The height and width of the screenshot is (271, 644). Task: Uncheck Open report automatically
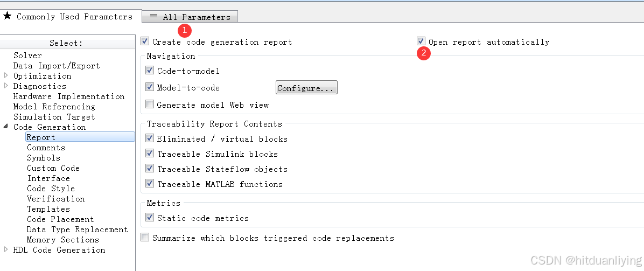(x=421, y=41)
